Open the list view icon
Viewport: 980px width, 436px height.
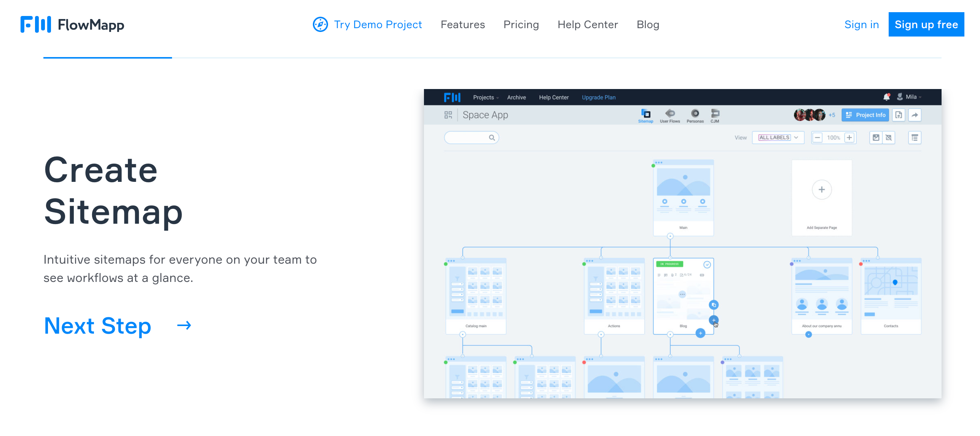click(x=915, y=138)
